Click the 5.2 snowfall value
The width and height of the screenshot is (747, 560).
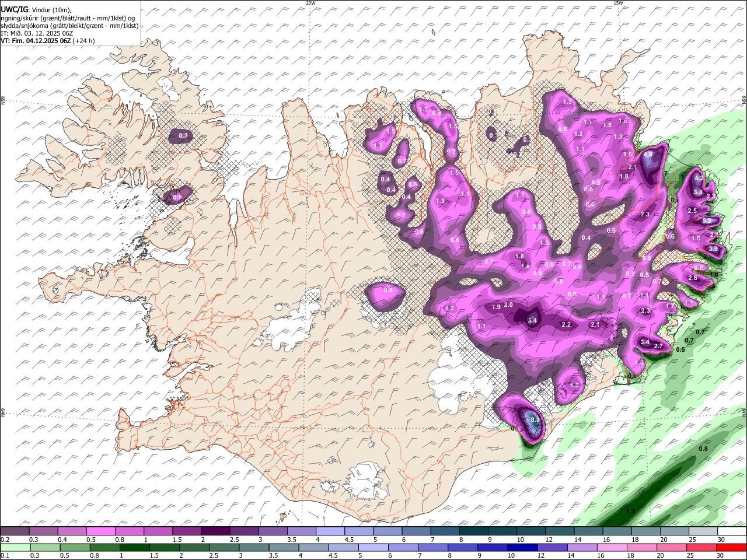(x=707, y=221)
